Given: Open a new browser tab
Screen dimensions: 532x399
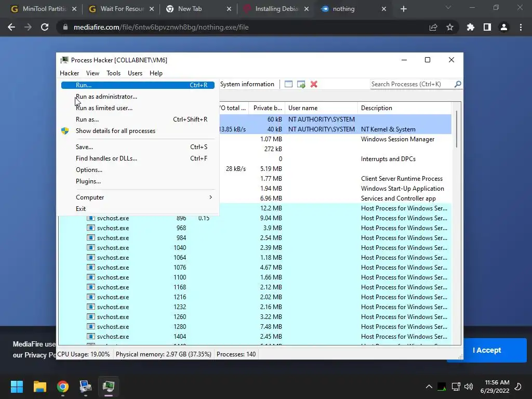Looking at the screenshot, I should coord(403,9).
